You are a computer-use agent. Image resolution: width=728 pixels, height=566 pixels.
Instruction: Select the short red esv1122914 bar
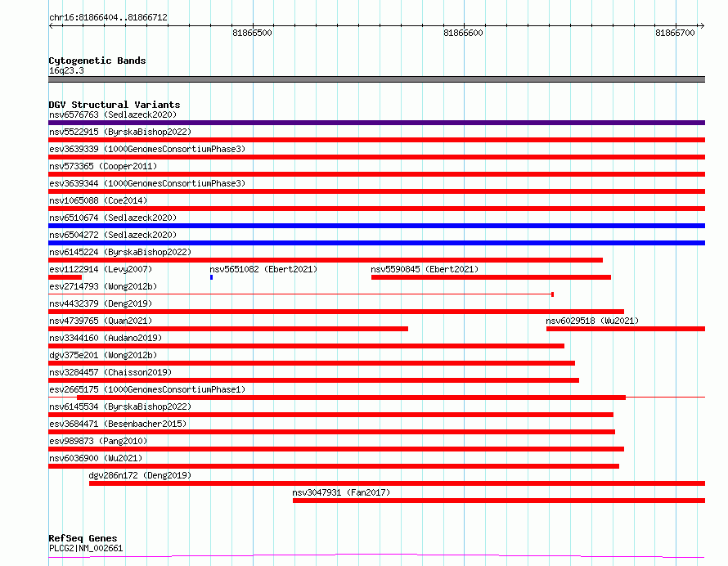[65, 277]
